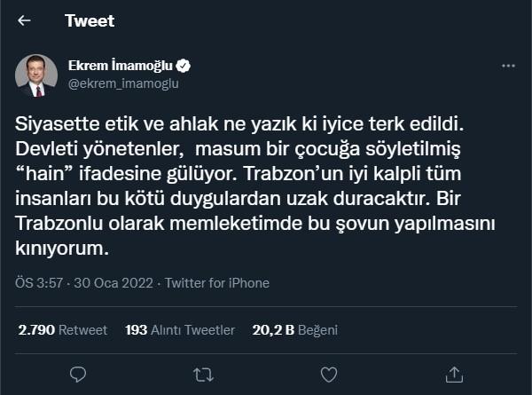Click the retweet arrows icon
This screenshot has height=395, width=532.
(203, 373)
